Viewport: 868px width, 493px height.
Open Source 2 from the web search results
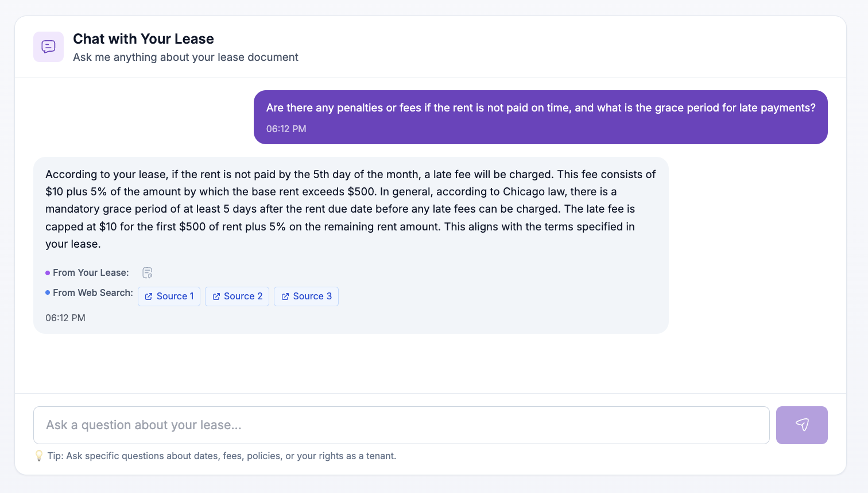(x=237, y=296)
